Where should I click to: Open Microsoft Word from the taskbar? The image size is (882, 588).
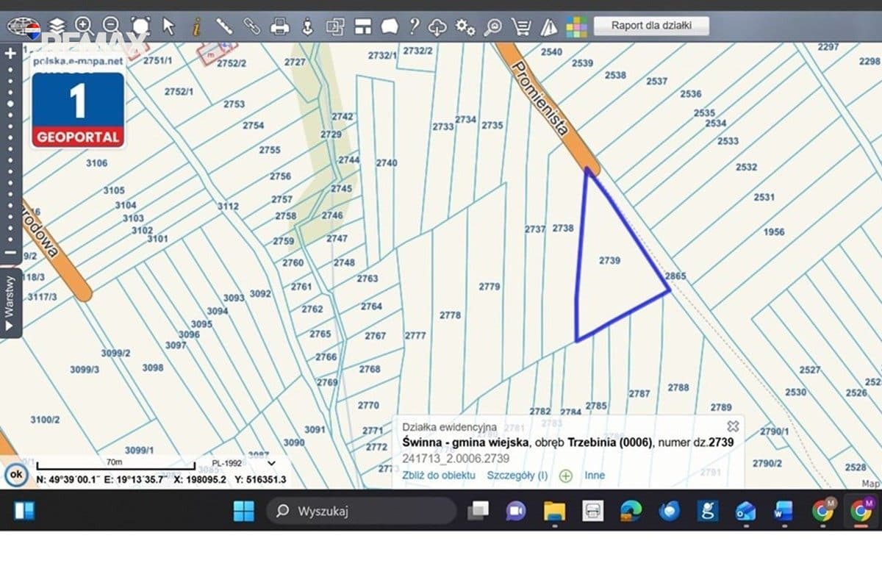pyautogui.click(x=784, y=511)
